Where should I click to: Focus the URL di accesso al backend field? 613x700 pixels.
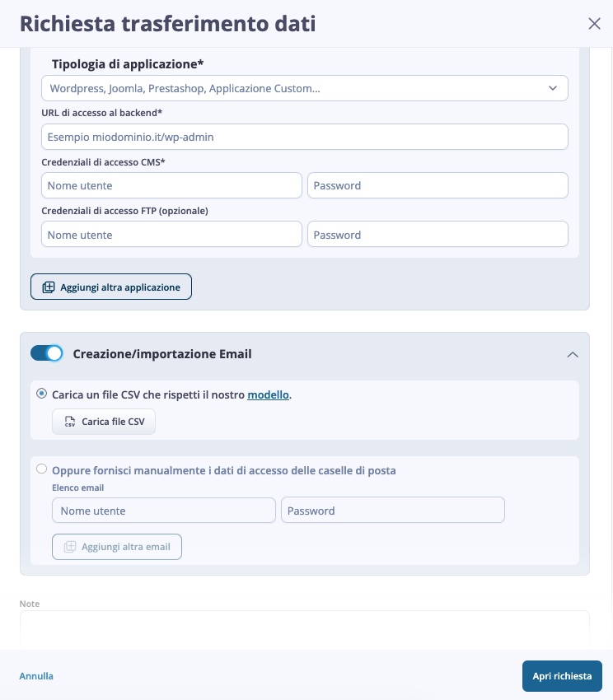(305, 137)
